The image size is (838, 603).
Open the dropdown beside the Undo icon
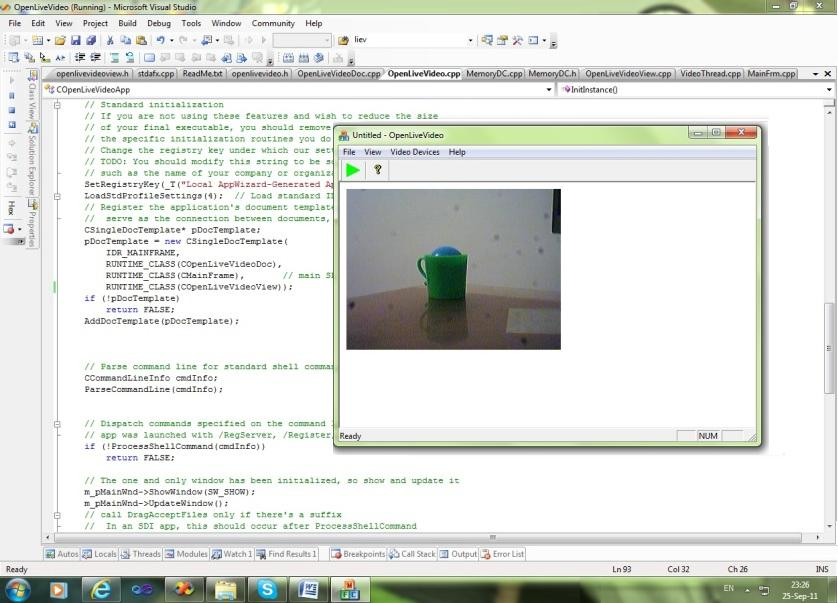(172, 40)
